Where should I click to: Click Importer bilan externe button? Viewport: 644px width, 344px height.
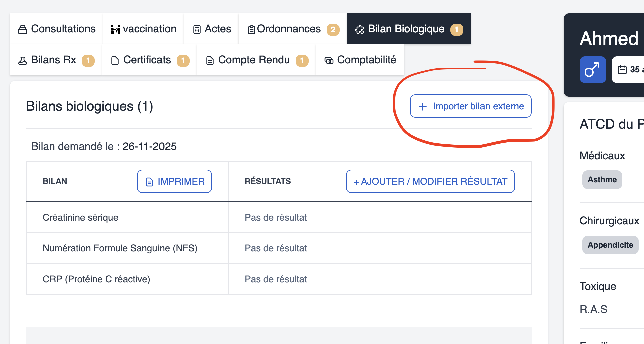coord(470,106)
